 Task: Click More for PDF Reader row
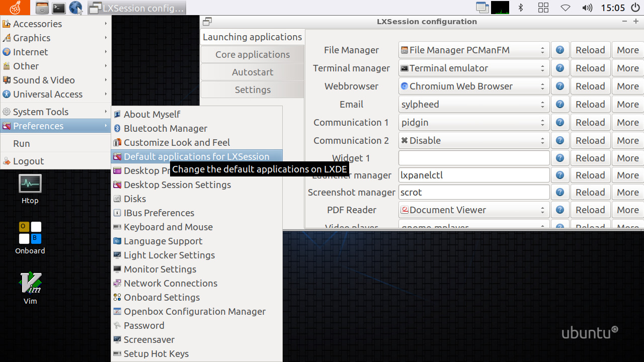tap(627, 210)
